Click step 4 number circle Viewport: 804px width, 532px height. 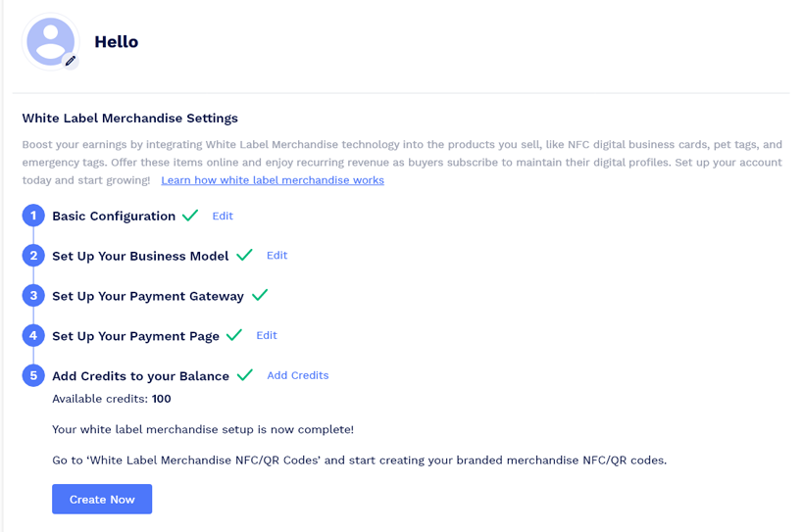point(33,336)
